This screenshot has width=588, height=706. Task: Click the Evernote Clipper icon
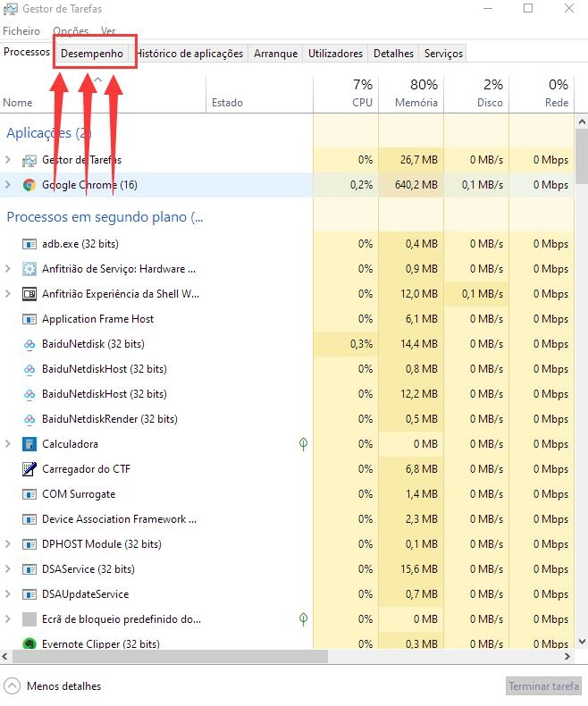click(x=29, y=643)
